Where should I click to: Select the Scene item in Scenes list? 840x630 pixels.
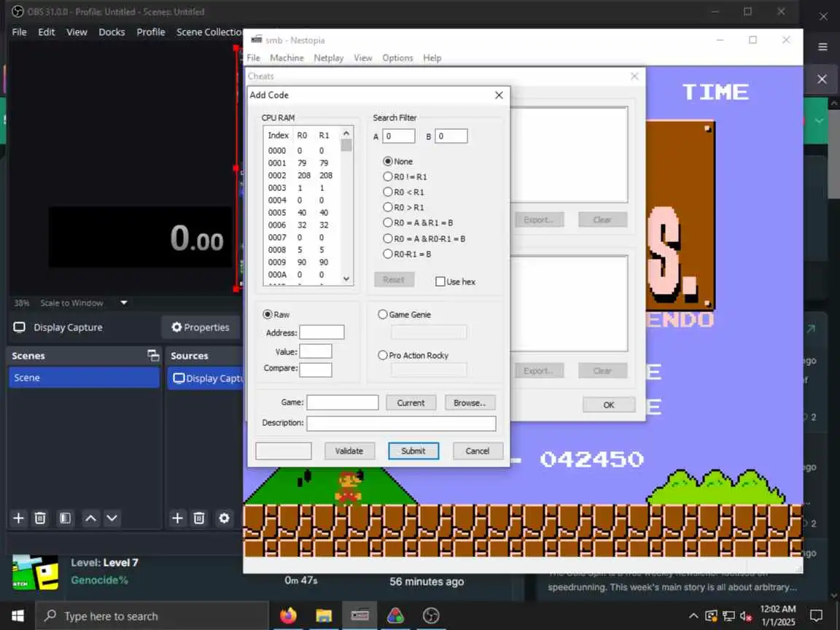tap(84, 378)
